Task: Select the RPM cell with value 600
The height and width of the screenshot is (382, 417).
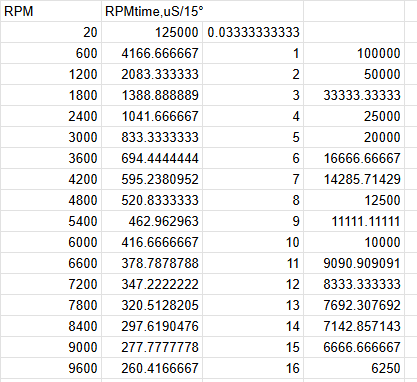Action: click(x=51, y=53)
